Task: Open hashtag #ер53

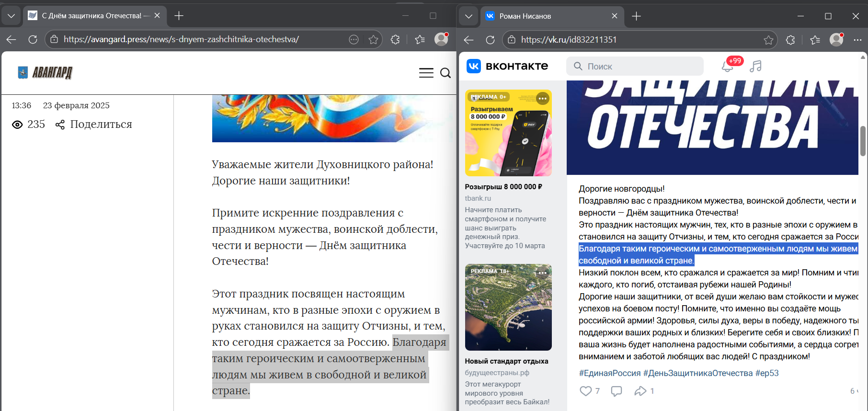Action: pyautogui.click(x=767, y=373)
